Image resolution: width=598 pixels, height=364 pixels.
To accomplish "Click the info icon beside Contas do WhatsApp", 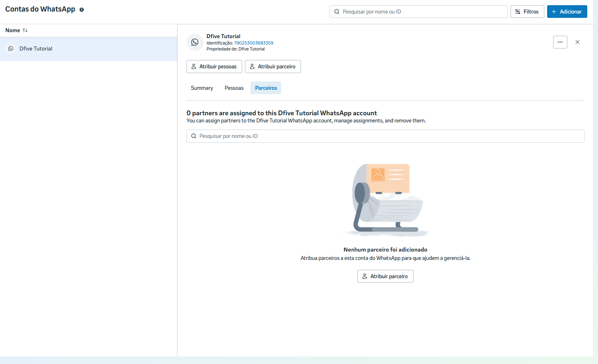I will (x=82, y=10).
